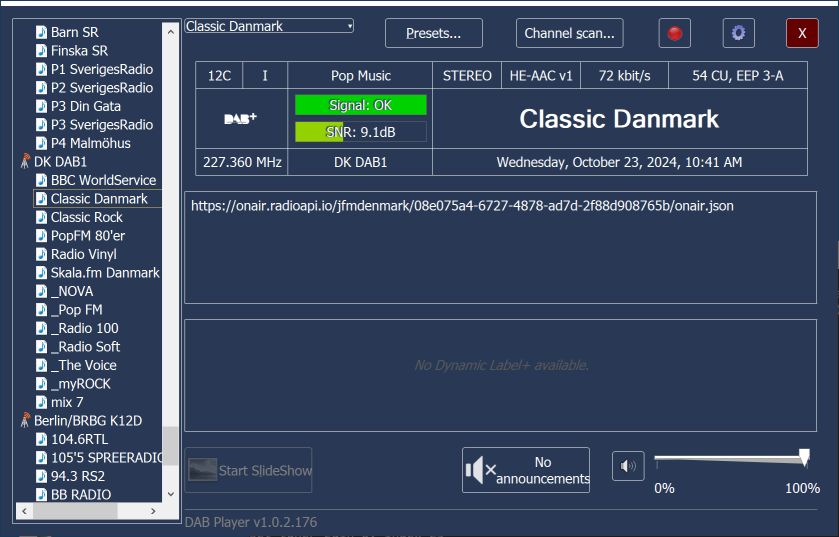Open the Presets... dialog

point(433,33)
